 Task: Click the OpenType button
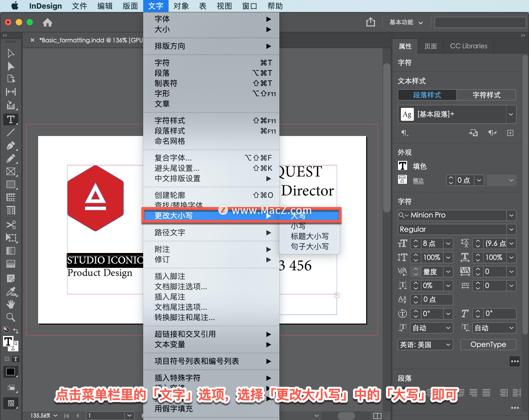point(488,344)
